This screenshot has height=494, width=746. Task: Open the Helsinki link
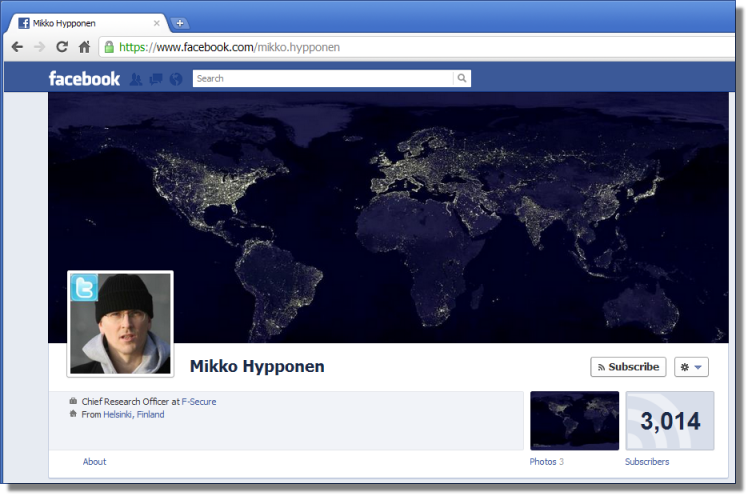click(x=118, y=415)
